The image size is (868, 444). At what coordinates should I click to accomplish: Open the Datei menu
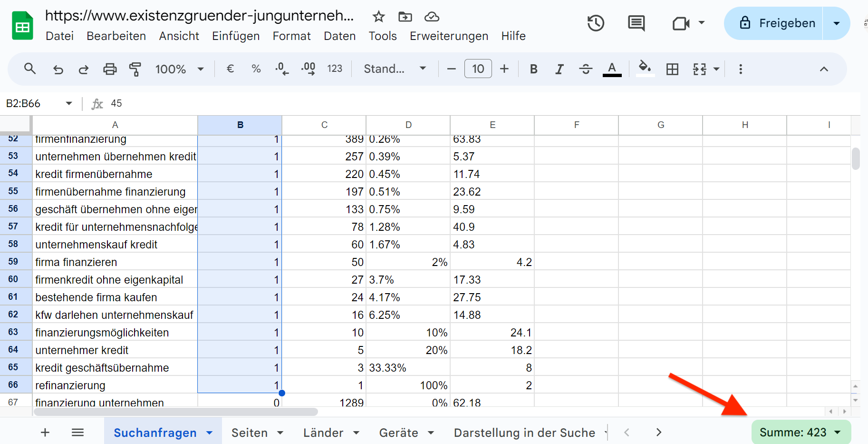point(59,36)
